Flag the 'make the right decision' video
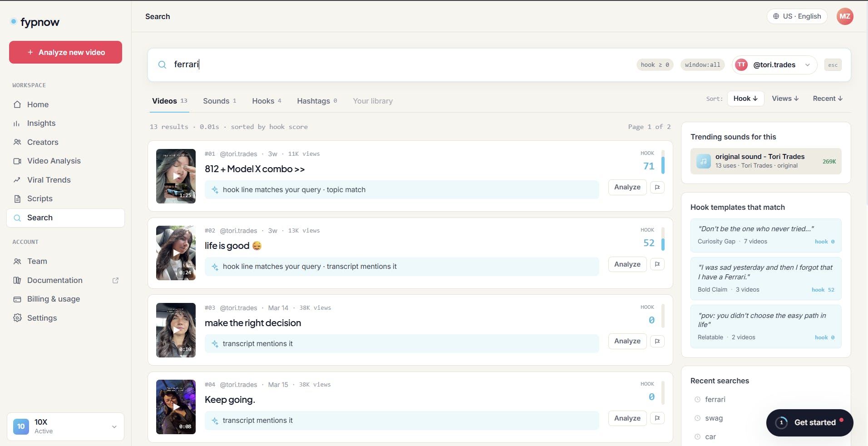Viewport: 868px width, 446px height. click(657, 341)
